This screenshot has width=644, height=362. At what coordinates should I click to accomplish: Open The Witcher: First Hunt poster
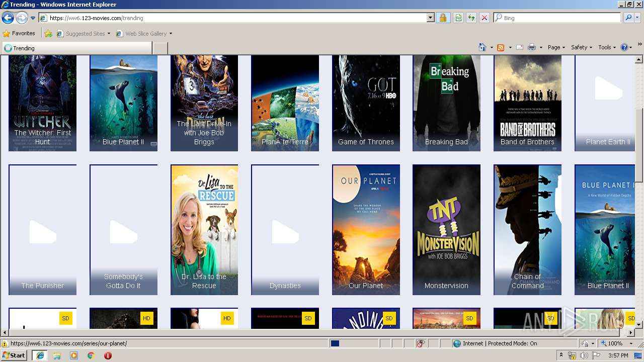pyautogui.click(x=42, y=103)
